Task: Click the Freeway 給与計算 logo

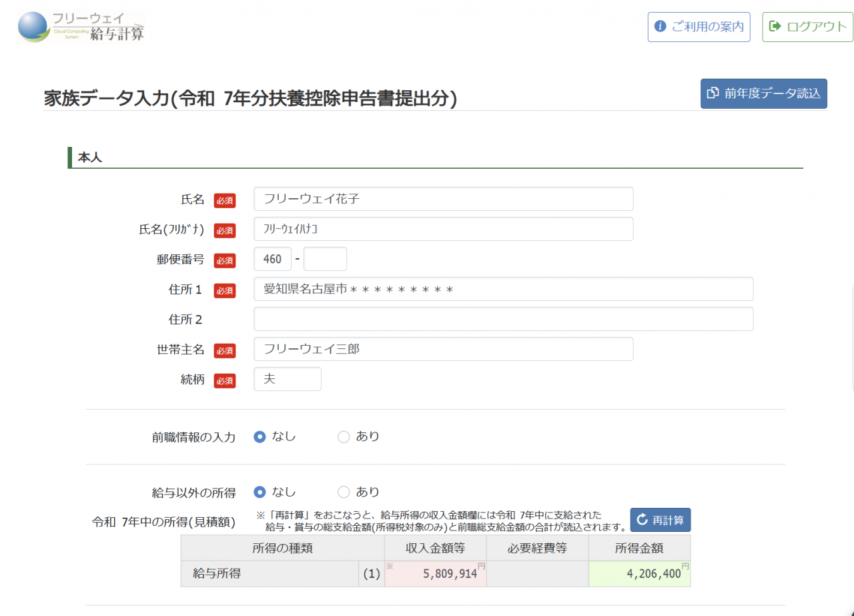Action: click(x=81, y=27)
